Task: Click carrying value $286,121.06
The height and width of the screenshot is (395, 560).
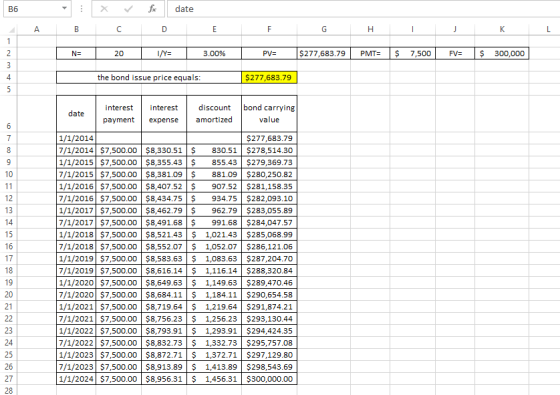Action: point(269,246)
